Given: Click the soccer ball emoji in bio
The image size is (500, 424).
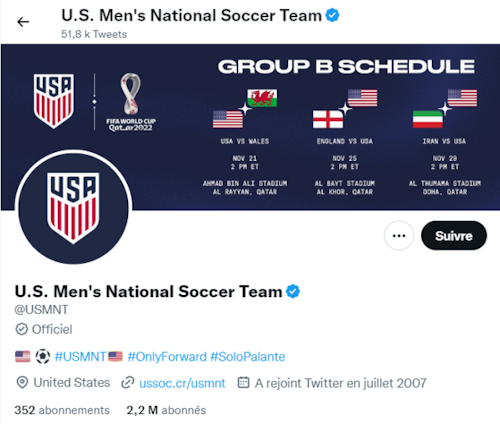Looking at the screenshot, I should pos(43,357).
